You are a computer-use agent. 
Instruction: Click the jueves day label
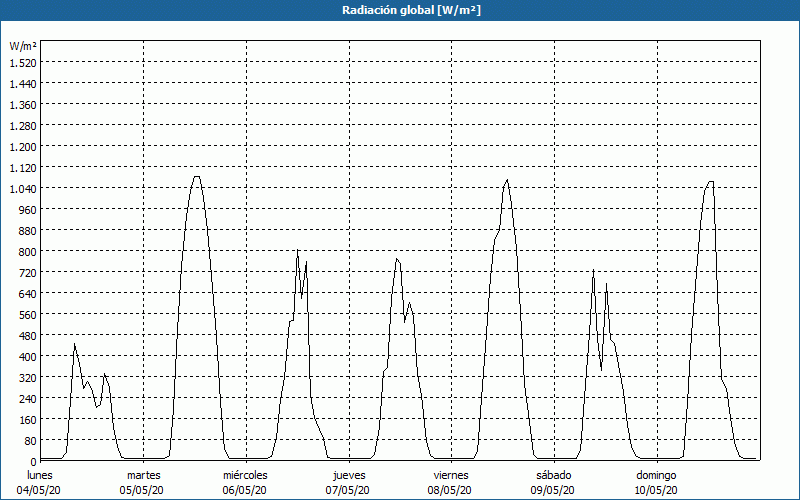pos(349,476)
